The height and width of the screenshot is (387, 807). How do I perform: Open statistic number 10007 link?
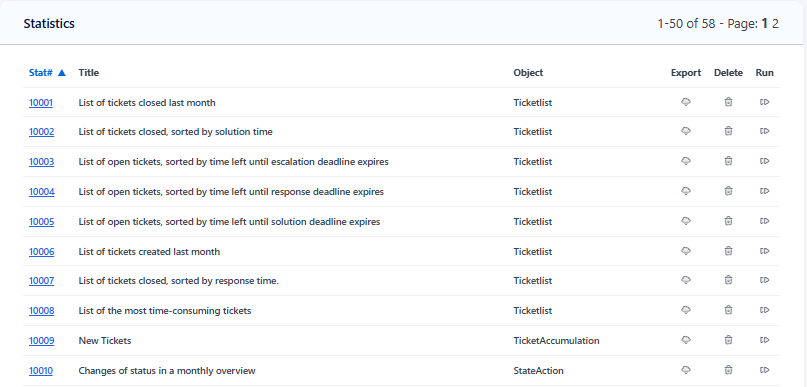coord(41,280)
